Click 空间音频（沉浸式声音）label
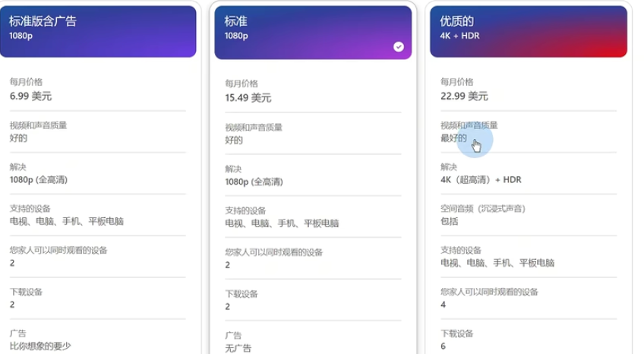The image size is (644, 354). tap(483, 209)
